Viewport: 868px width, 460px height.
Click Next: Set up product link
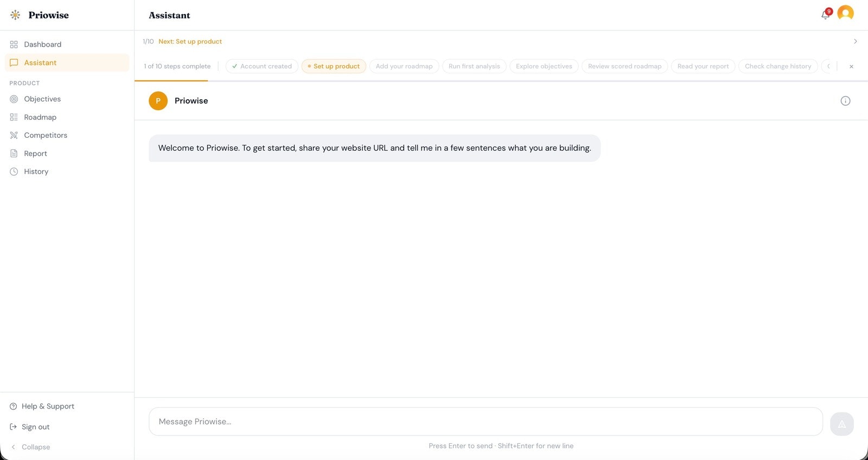190,41
